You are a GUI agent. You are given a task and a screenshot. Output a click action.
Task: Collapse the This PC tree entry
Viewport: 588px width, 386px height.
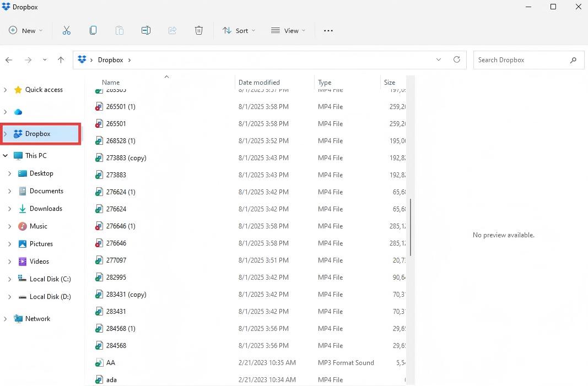tap(5, 155)
